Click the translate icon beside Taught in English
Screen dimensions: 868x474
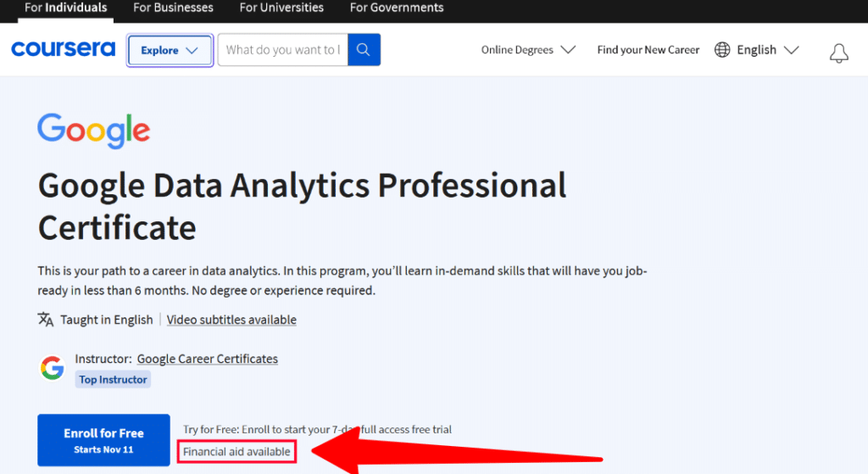click(46, 320)
